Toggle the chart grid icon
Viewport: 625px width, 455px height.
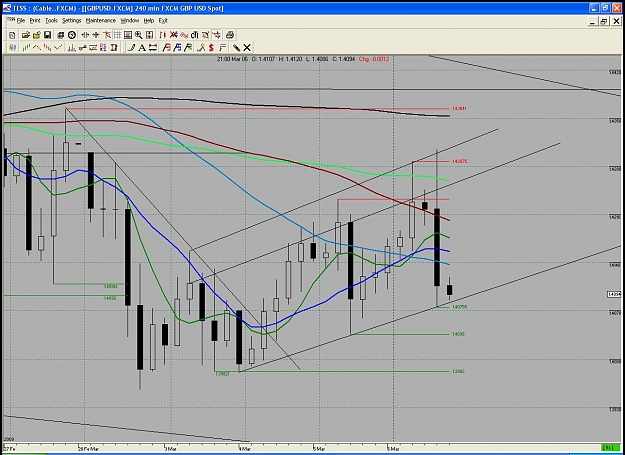click(x=118, y=35)
